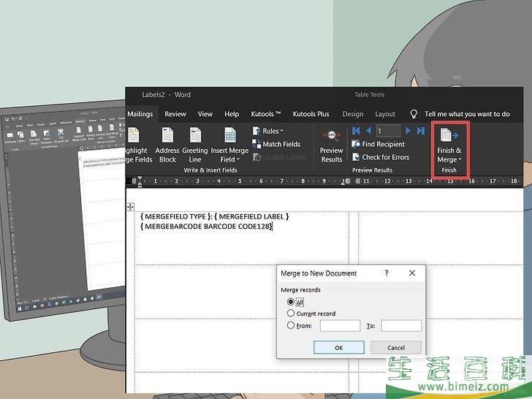Click the Windows Start button on the monitor
The width and height of the screenshot is (532, 399).
pyautogui.click(x=20, y=308)
